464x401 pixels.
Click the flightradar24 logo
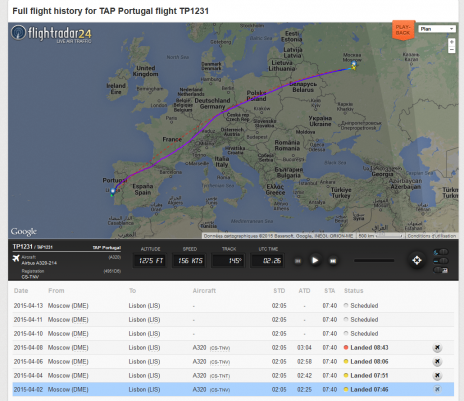[51, 34]
